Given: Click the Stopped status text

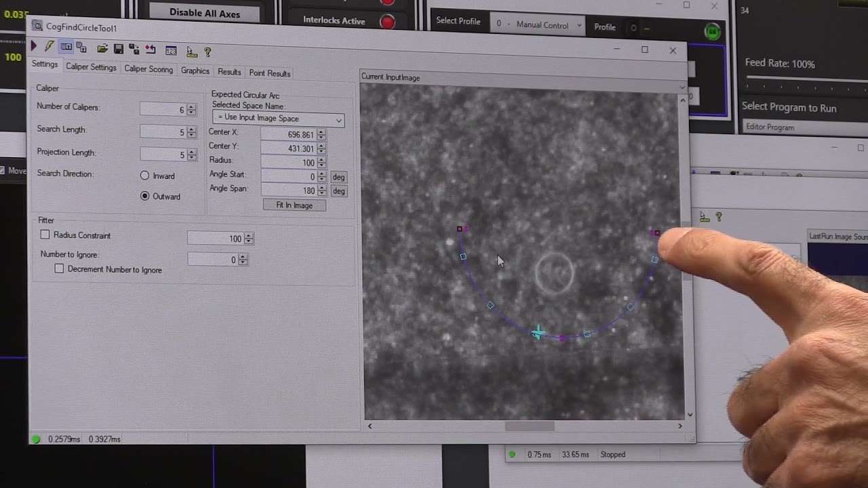Looking at the screenshot, I should coord(613,455).
